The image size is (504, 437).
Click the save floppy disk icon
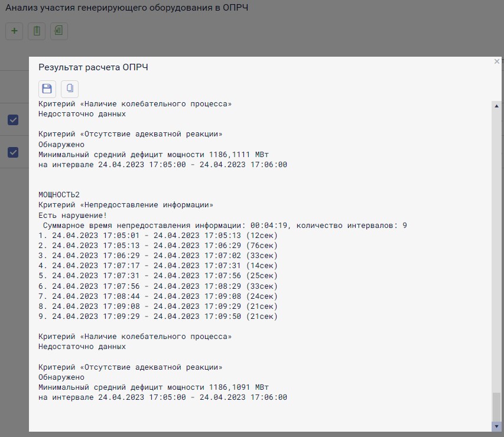[x=47, y=89]
